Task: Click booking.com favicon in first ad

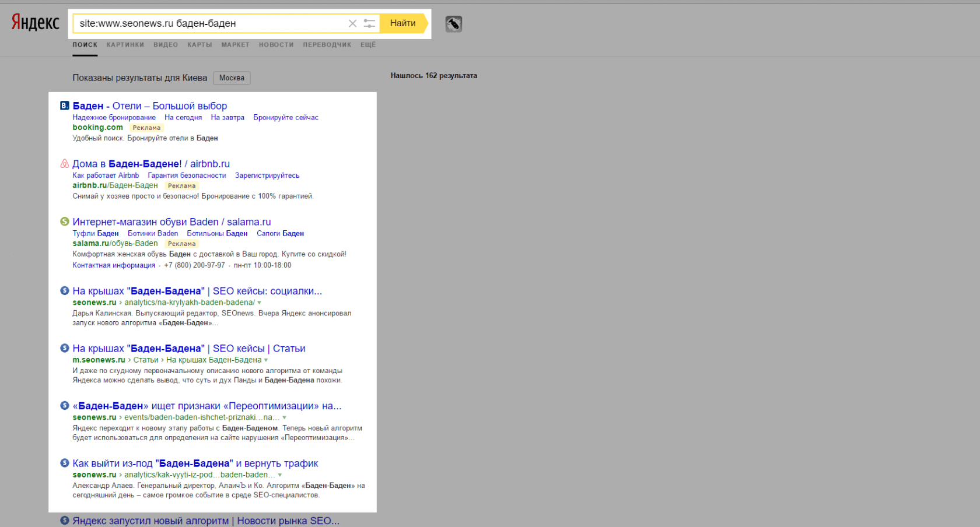Action: point(65,106)
